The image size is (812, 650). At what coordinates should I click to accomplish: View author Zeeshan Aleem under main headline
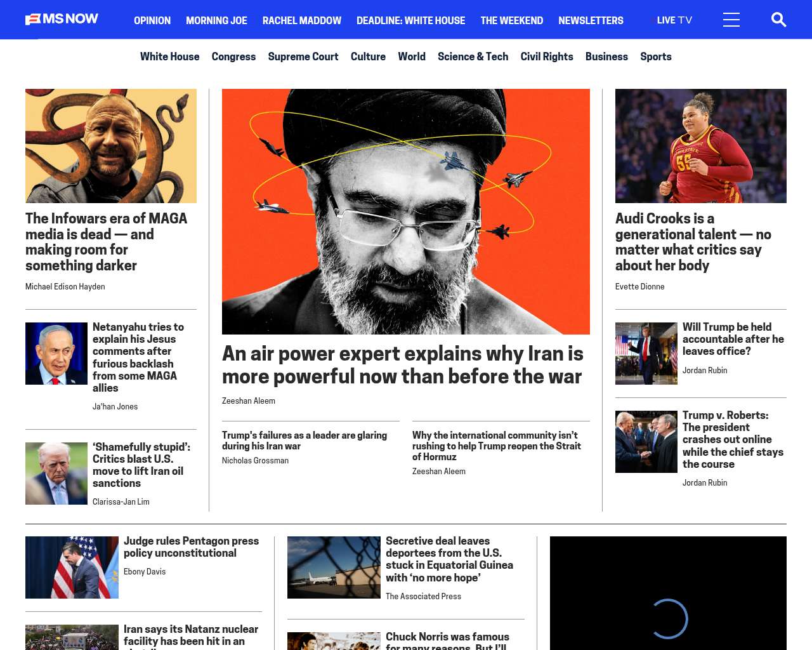(249, 401)
